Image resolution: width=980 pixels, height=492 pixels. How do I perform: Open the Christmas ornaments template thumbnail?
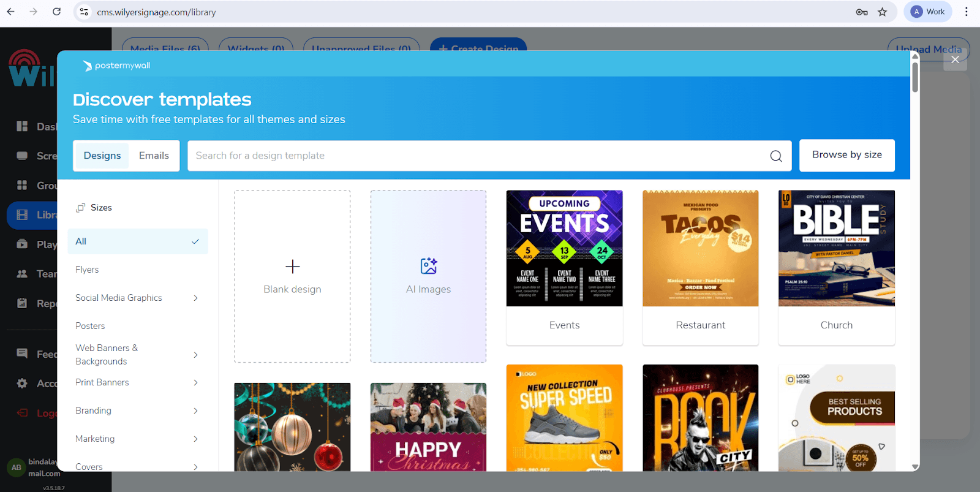(292, 427)
